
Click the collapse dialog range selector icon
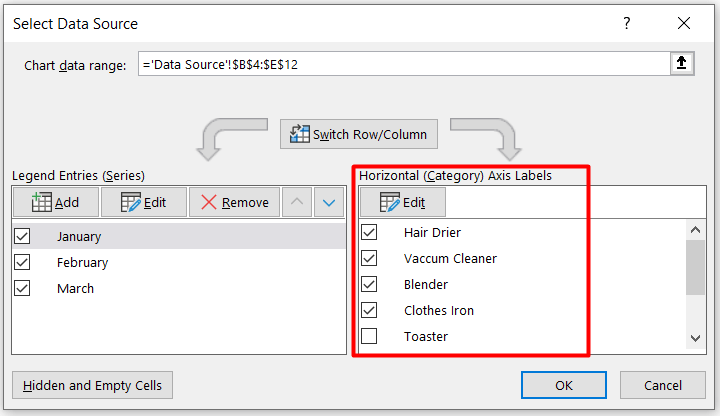(x=682, y=64)
